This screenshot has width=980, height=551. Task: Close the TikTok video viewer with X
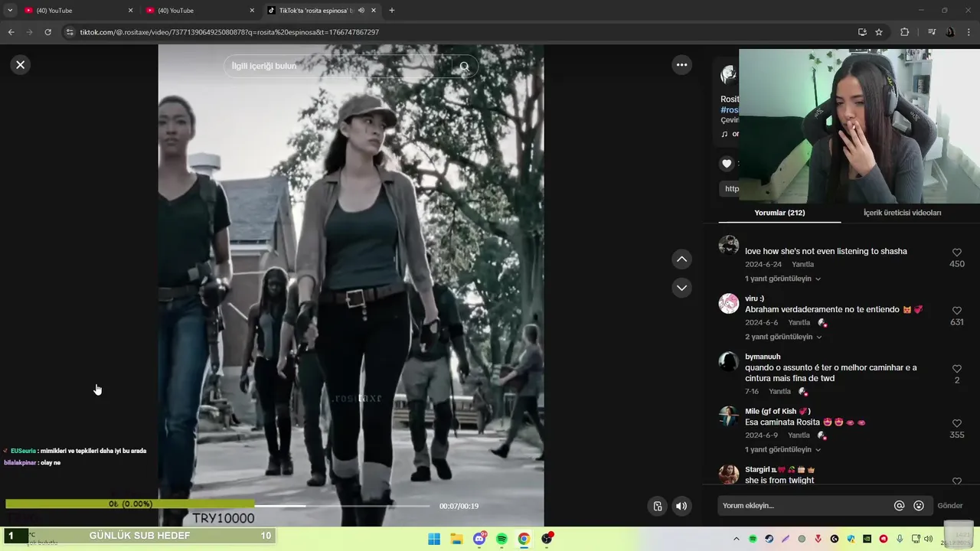[21, 65]
